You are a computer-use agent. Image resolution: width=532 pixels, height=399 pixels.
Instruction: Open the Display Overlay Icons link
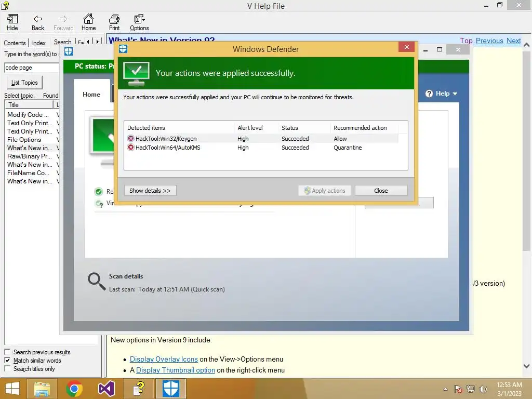click(x=164, y=359)
